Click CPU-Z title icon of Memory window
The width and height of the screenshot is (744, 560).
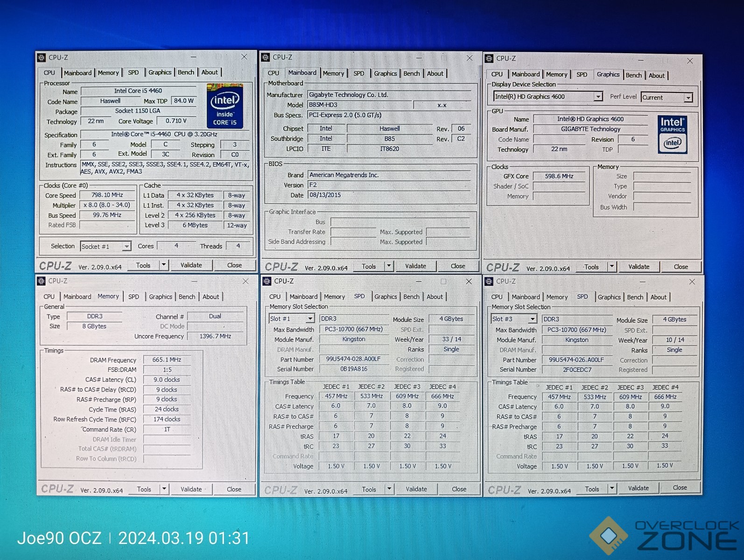click(x=41, y=281)
